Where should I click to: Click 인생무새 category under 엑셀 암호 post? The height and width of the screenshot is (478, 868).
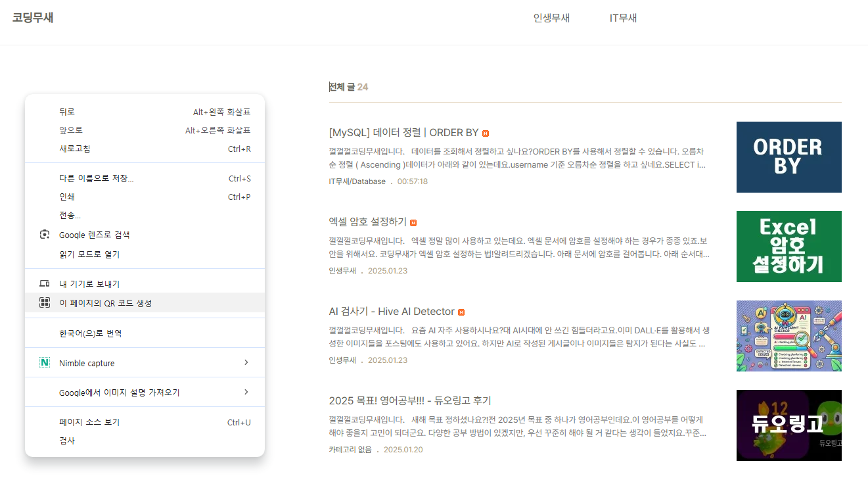342,271
